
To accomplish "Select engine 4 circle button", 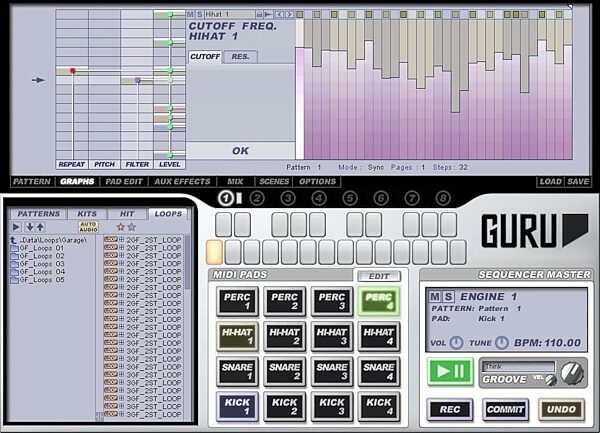I will [319, 198].
